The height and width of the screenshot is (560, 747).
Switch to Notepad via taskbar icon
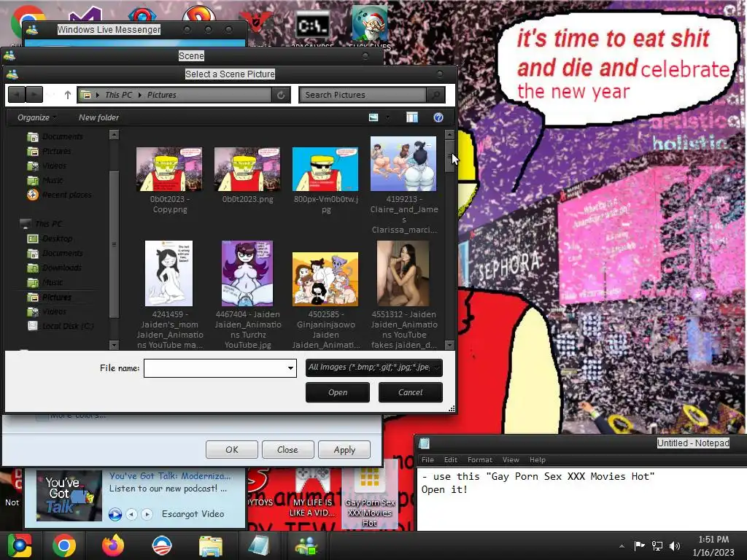tap(259, 545)
